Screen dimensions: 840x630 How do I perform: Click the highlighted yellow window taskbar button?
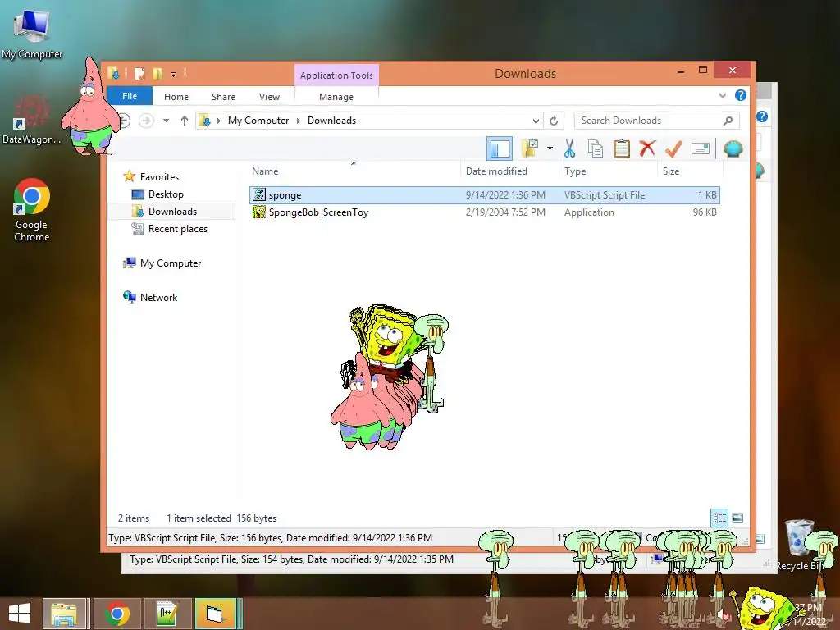click(216, 614)
